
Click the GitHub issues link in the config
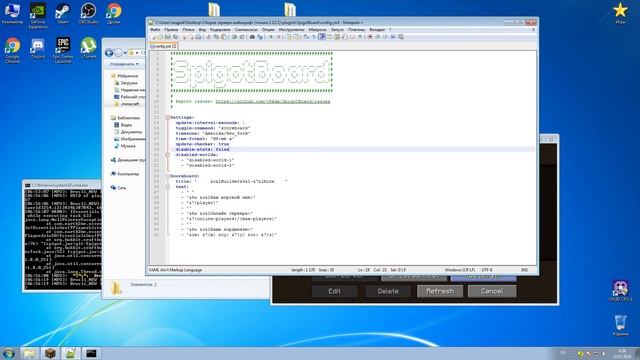point(273,102)
